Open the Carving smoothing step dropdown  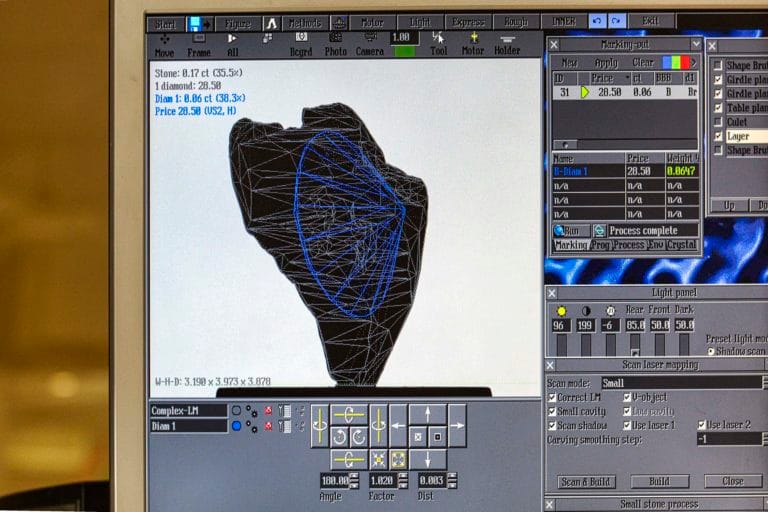(x=764, y=439)
